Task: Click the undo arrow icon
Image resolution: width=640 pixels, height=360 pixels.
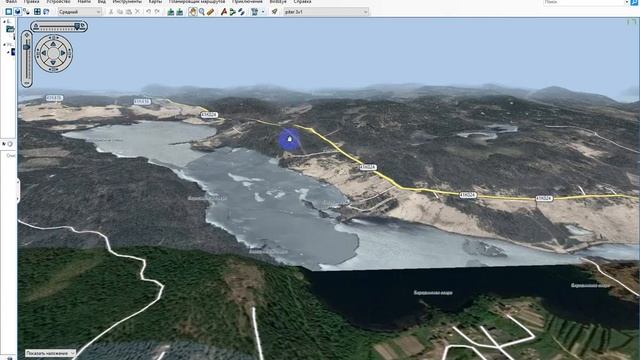Action: [x=149, y=12]
